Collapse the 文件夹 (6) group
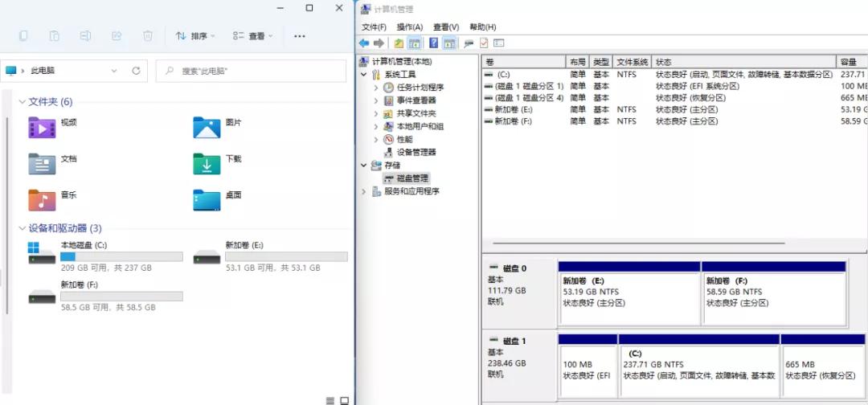868x405 pixels. [23, 102]
